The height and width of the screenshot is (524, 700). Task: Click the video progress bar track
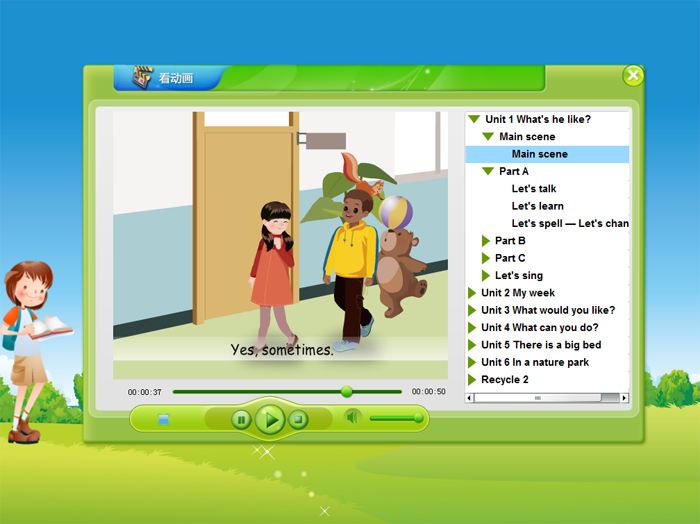(287, 392)
